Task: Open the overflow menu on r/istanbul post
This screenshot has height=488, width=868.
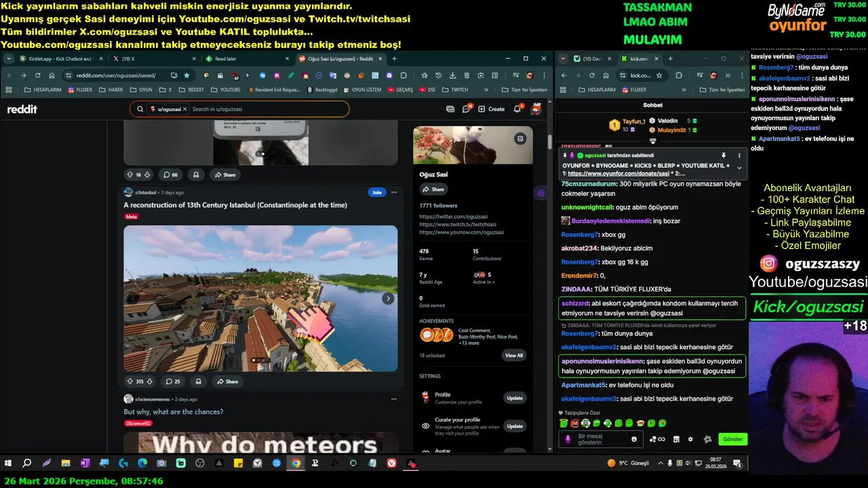Action: tap(393, 192)
